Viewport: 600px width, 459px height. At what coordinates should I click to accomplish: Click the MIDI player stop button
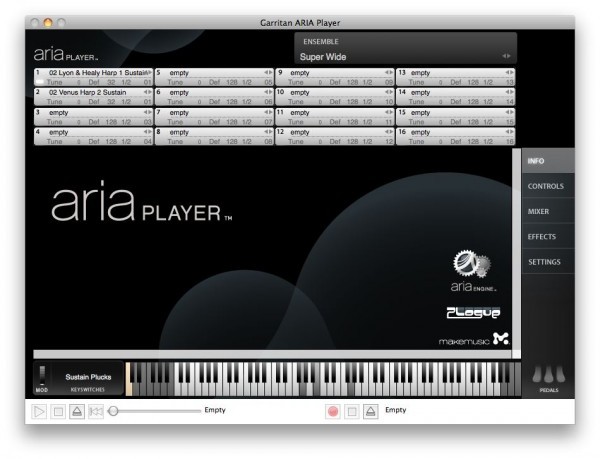tap(58, 412)
